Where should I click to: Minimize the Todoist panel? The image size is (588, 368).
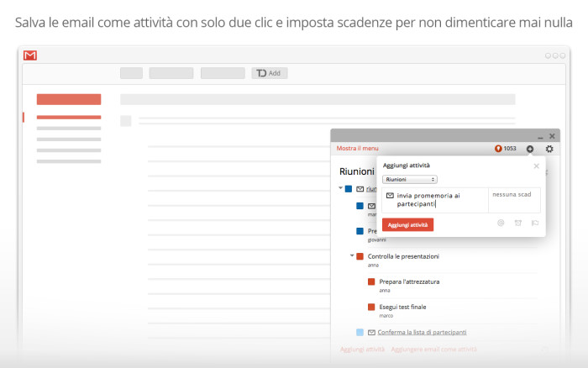point(540,137)
